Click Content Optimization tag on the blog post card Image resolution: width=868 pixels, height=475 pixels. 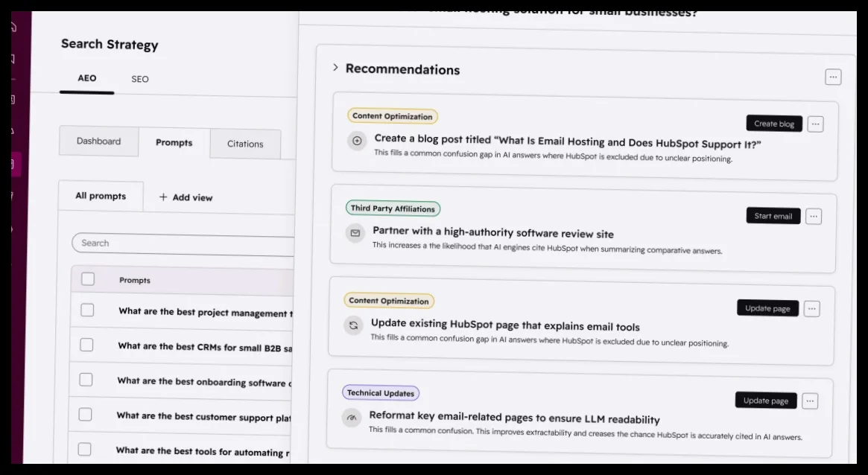click(x=393, y=116)
